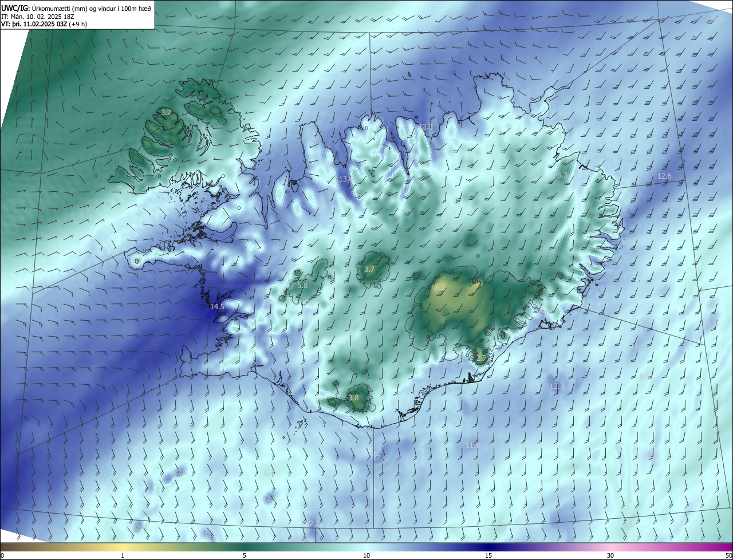
Task: Click the 14.5 value label on the west coast
Action: [x=217, y=307]
